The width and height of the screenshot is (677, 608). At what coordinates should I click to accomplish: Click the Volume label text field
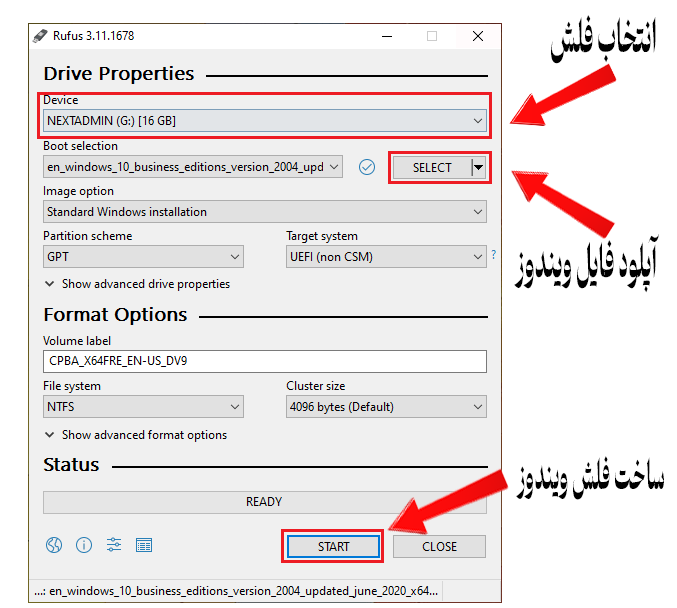pyautogui.click(x=265, y=361)
